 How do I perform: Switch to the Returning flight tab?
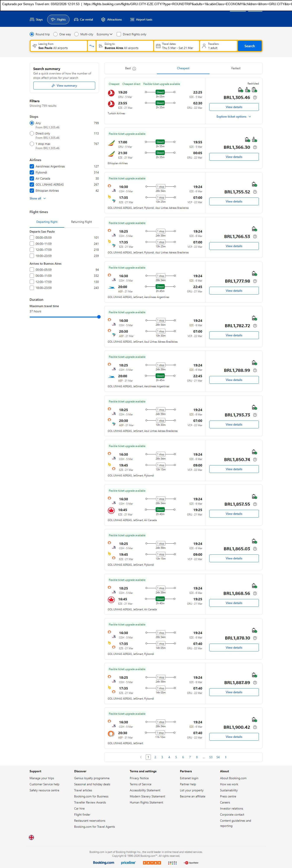81,222
